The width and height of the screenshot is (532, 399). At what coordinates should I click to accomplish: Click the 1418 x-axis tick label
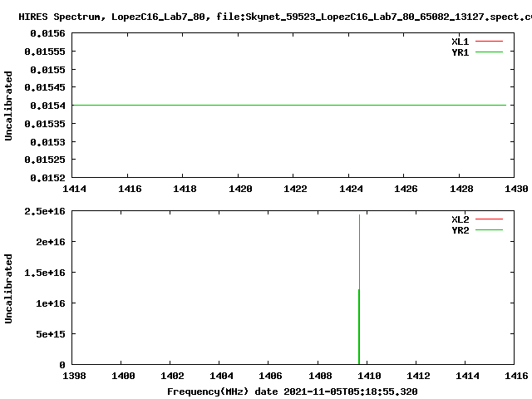[x=185, y=189]
